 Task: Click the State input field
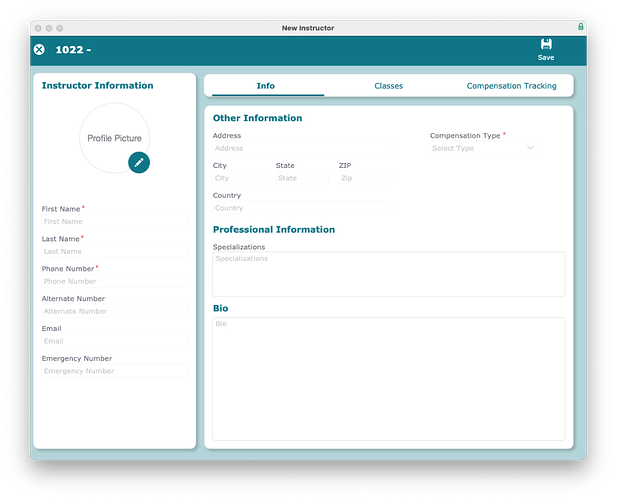click(302, 178)
